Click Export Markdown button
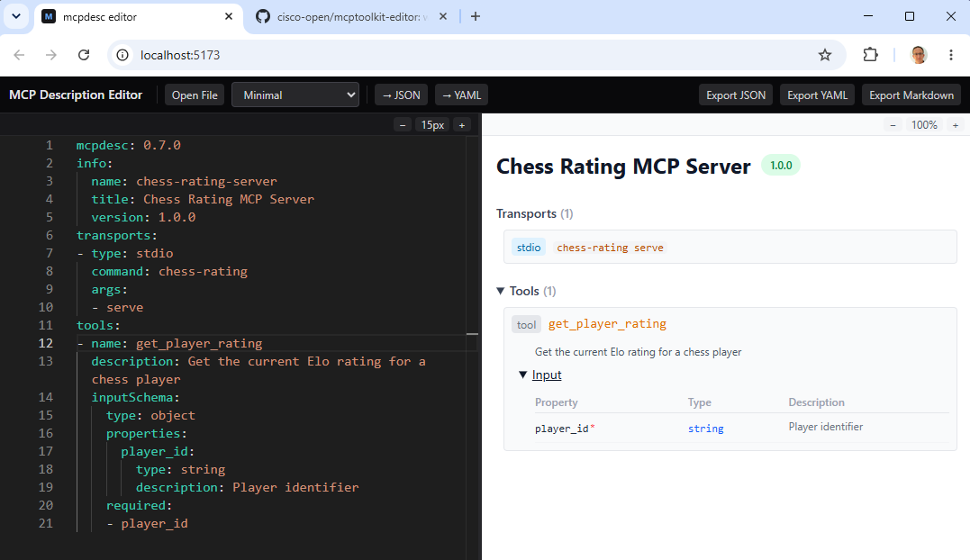The height and width of the screenshot is (560, 970). [911, 95]
